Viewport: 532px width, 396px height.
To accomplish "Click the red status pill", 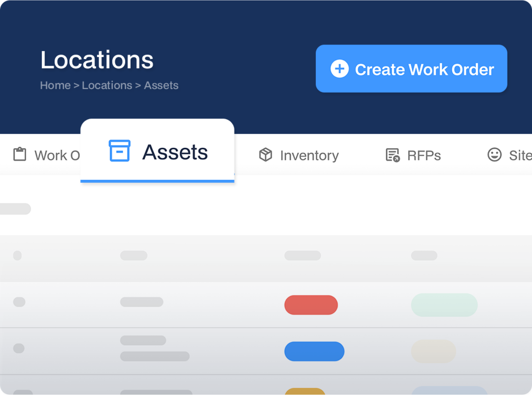I will click(x=311, y=305).
